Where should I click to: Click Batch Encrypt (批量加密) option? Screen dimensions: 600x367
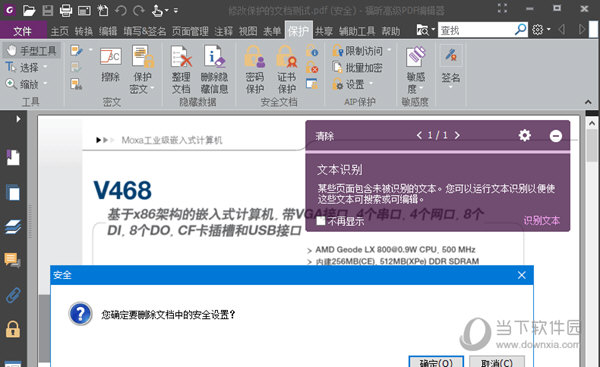(x=357, y=67)
